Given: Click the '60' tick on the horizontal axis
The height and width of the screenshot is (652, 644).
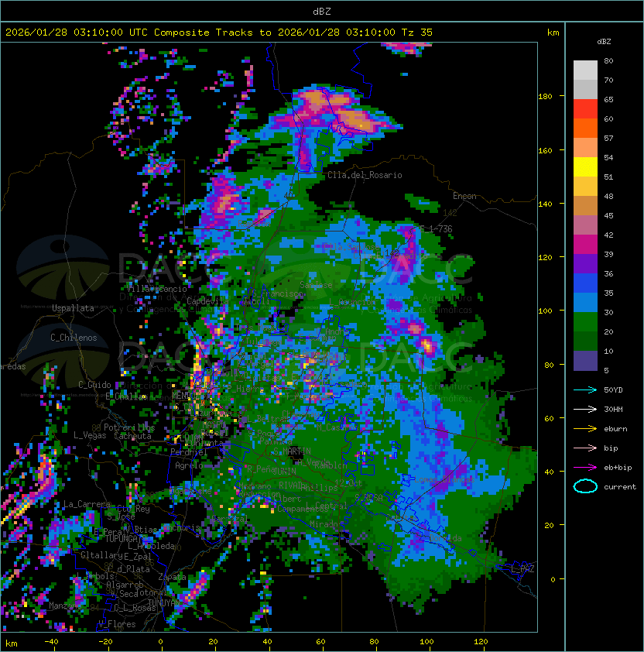Looking at the screenshot, I should pos(320,642).
